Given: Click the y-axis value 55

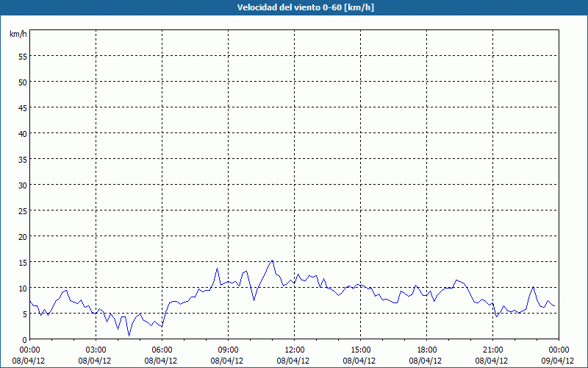Looking at the screenshot, I should [x=23, y=57].
